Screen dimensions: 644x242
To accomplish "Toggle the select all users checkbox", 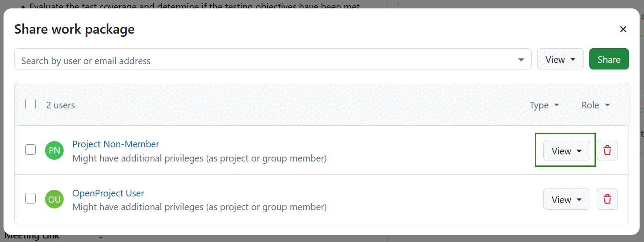I will coord(30,104).
